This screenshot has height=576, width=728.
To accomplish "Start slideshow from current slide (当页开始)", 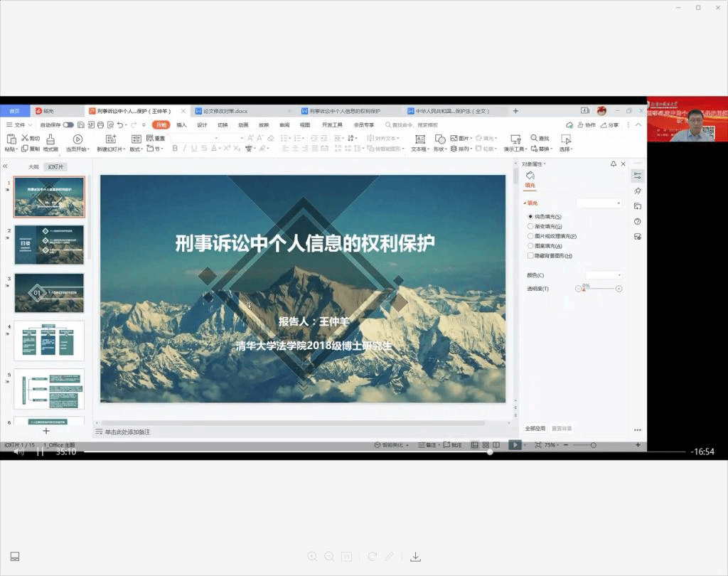I will point(77,139).
